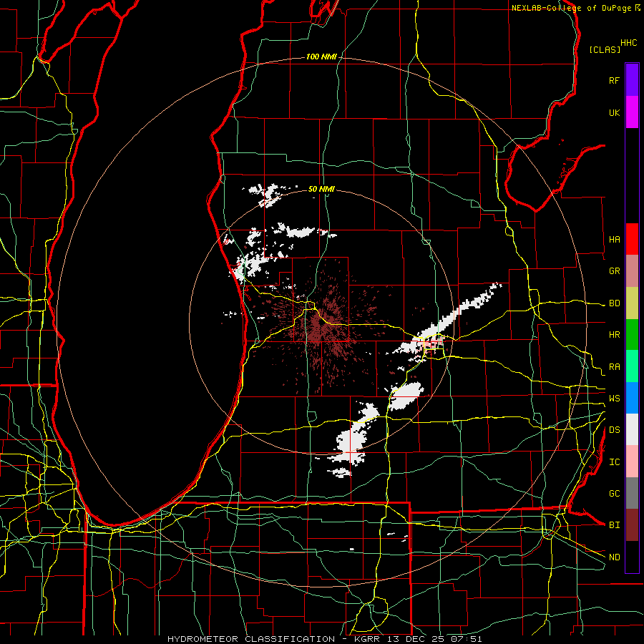This screenshot has height=644, width=644.
Task: Click the RF purple legend swatch
Action: [x=632, y=80]
